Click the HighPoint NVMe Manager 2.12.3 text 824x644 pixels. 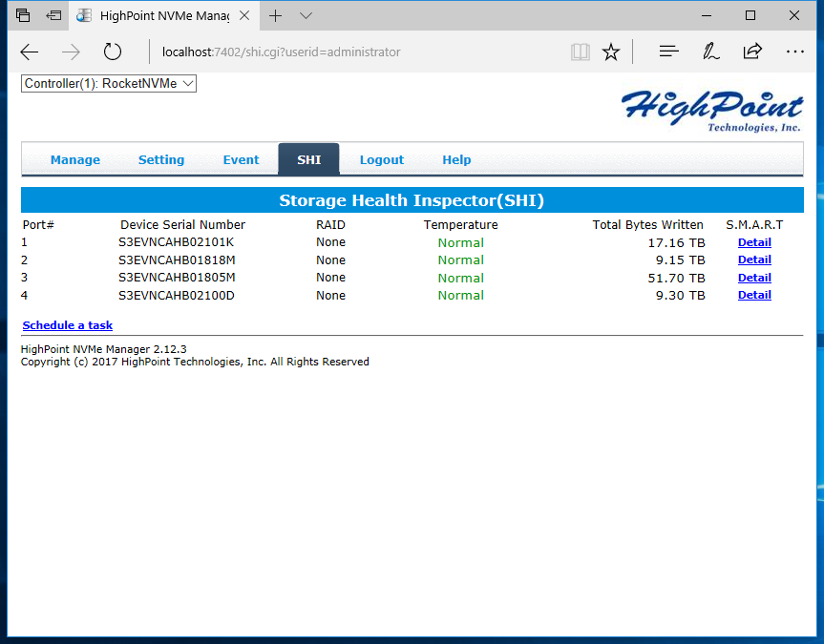coord(103,349)
